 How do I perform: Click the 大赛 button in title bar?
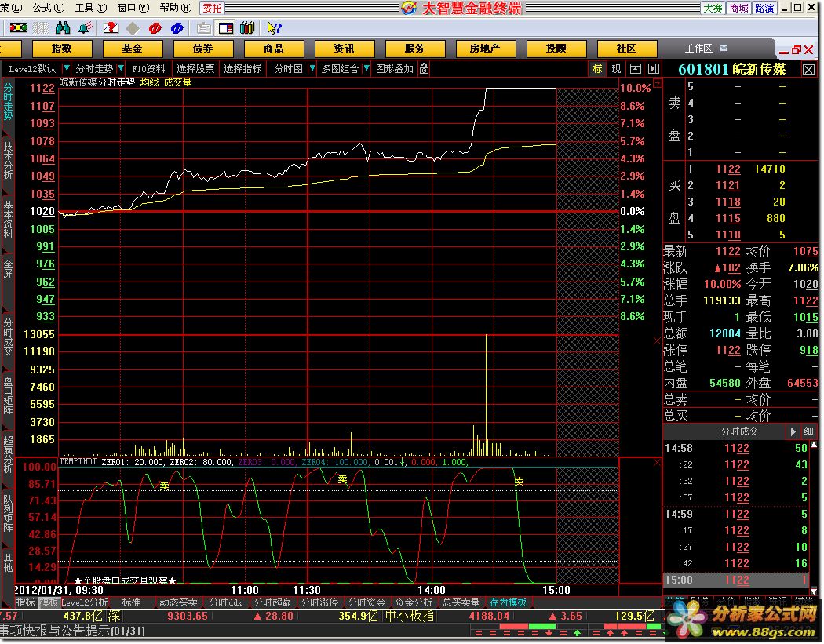click(x=713, y=8)
